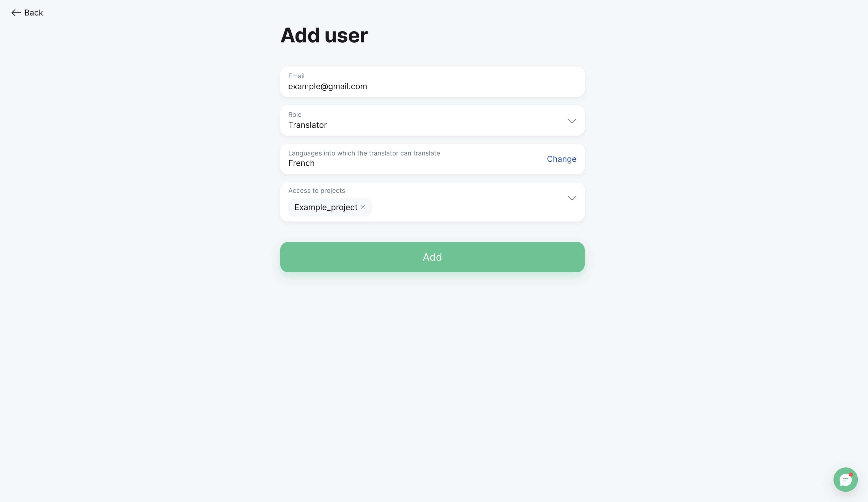Click the example@gmail.com email text
868x502 pixels.
click(x=328, y=86)
